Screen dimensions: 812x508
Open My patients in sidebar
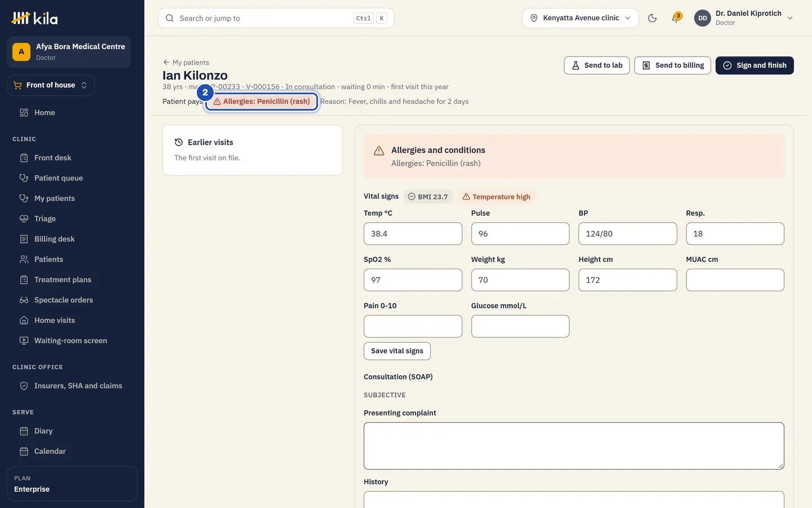[72, 198]
